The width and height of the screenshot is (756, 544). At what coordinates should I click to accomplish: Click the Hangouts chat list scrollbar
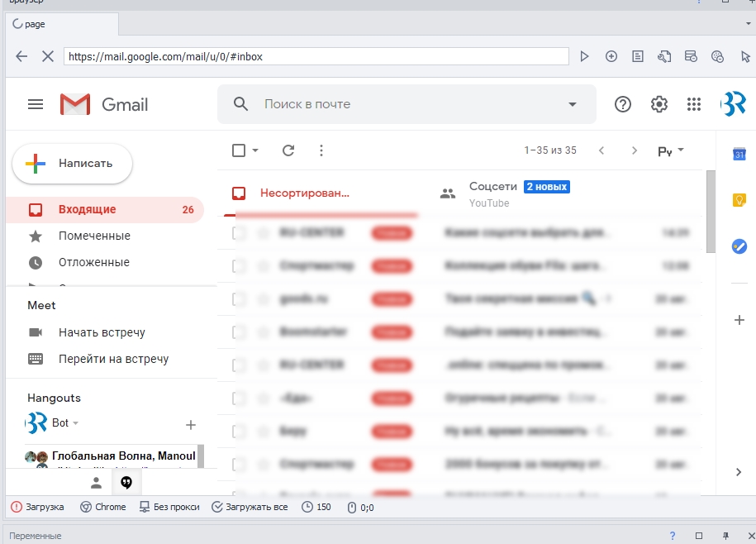pos(201,456)
